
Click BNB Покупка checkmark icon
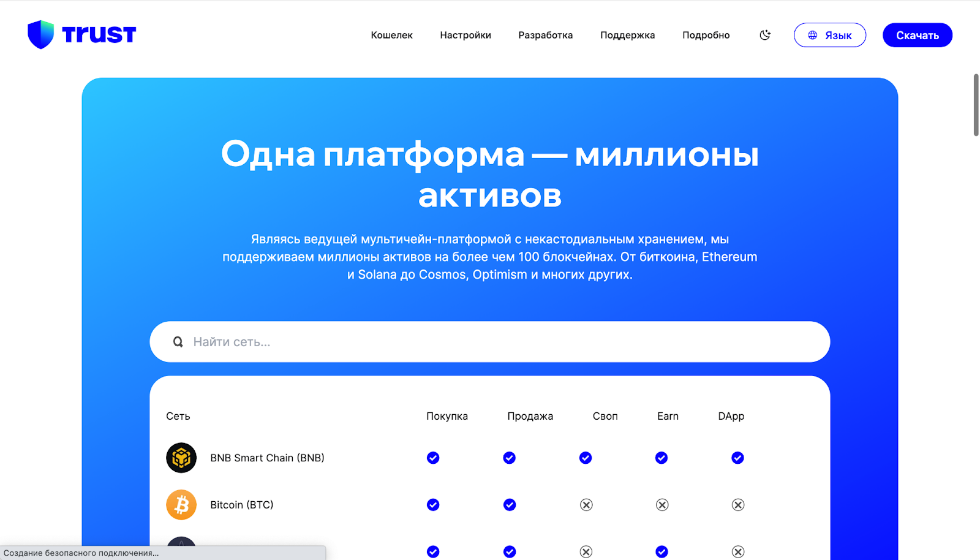pos(433,458)
